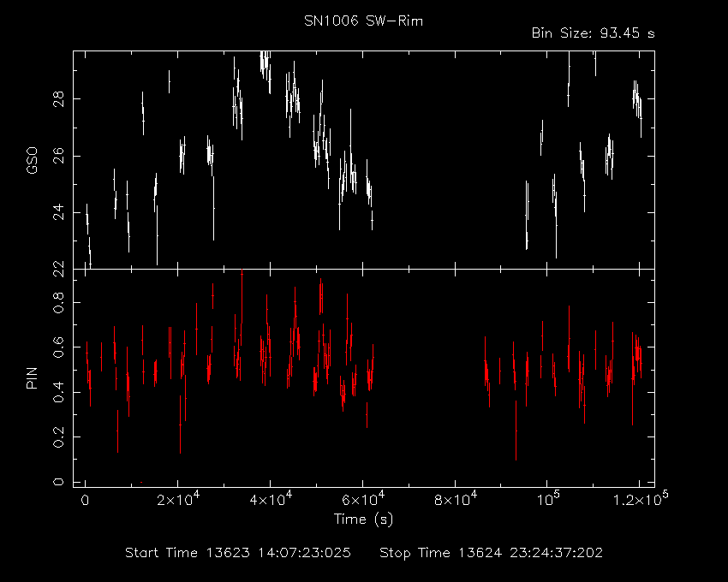
Task: Click the GSO axis value 22
Action: [x=58, y=270]
